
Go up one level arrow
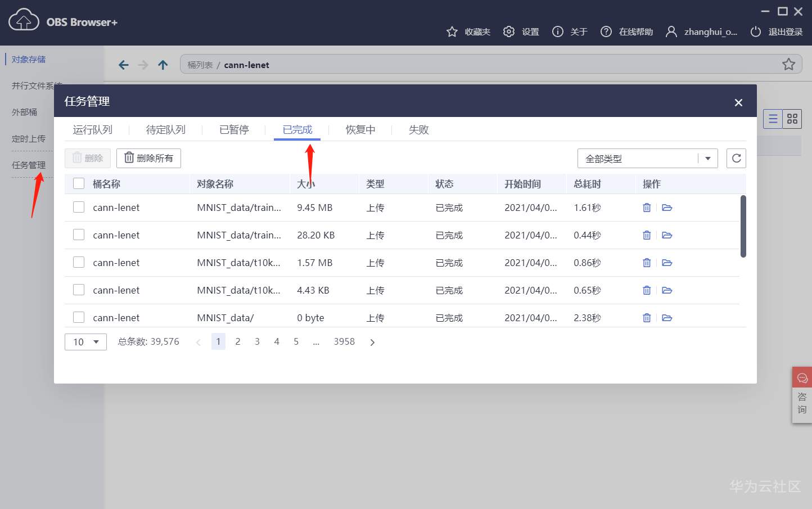[x=163, y=65]
